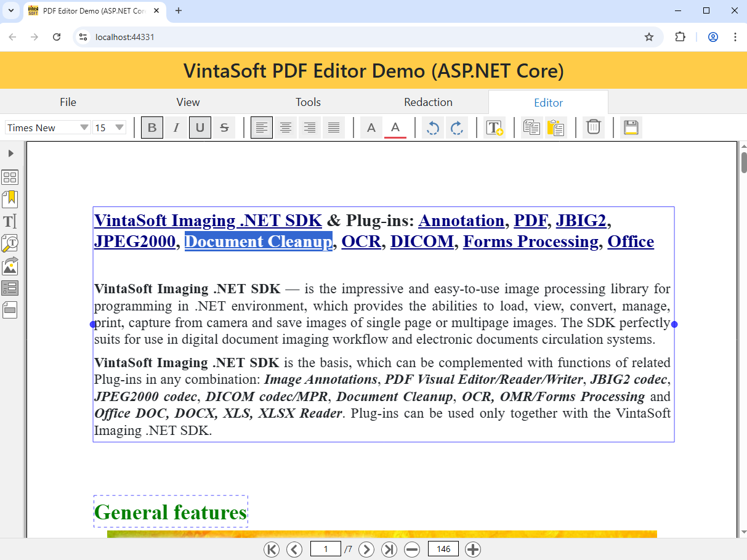Screen dimensions: 747x560
Task: Switch to the Redaction tab
Action: pyautogui.click(x=428, y=102)
